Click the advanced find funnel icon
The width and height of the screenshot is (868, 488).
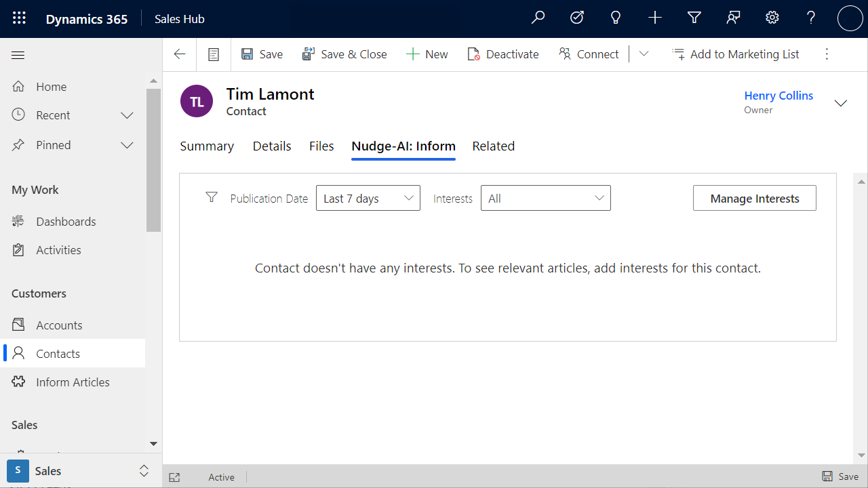tap(694, 18)
